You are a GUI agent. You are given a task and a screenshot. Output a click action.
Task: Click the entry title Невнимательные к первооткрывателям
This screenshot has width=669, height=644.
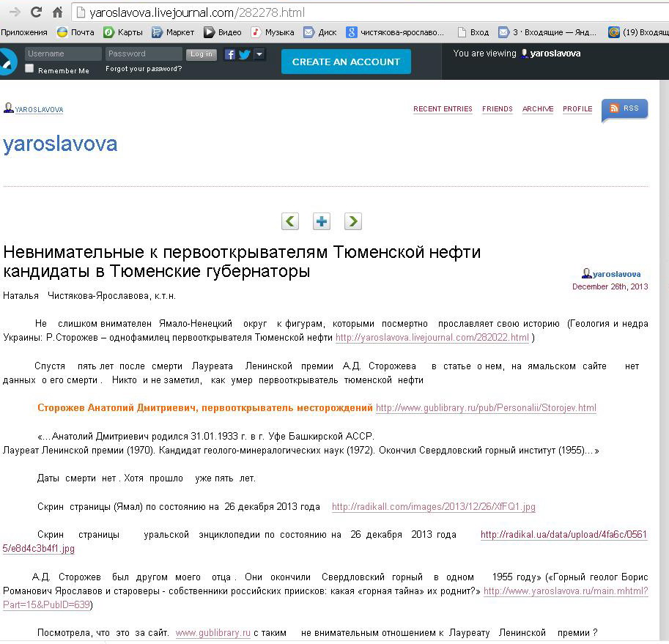click(242, 261)
